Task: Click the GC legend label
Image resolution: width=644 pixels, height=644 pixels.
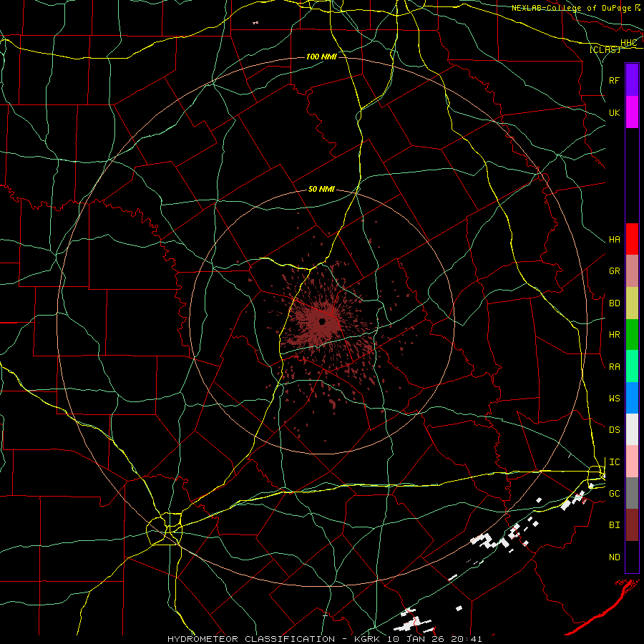Action: coord(614,493)
